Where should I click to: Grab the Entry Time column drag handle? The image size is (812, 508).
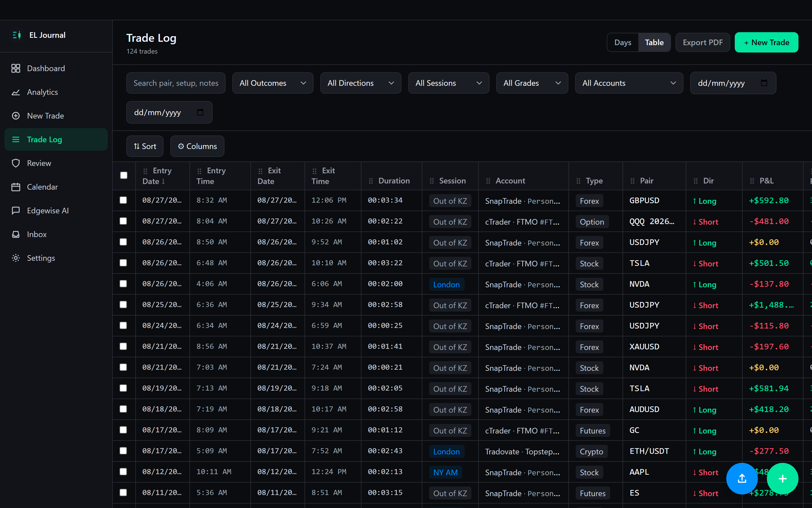(x=200, y=171)
